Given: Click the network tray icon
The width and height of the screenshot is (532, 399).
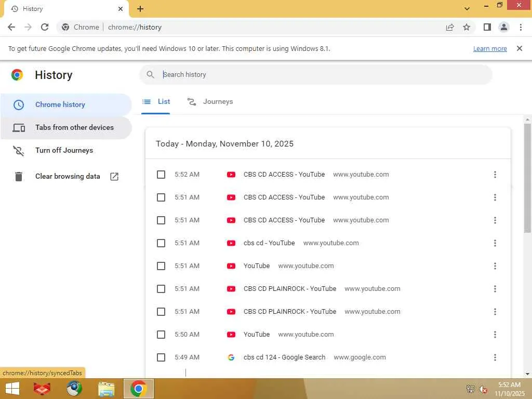Looking at the screenshot, I should [470, 389].
